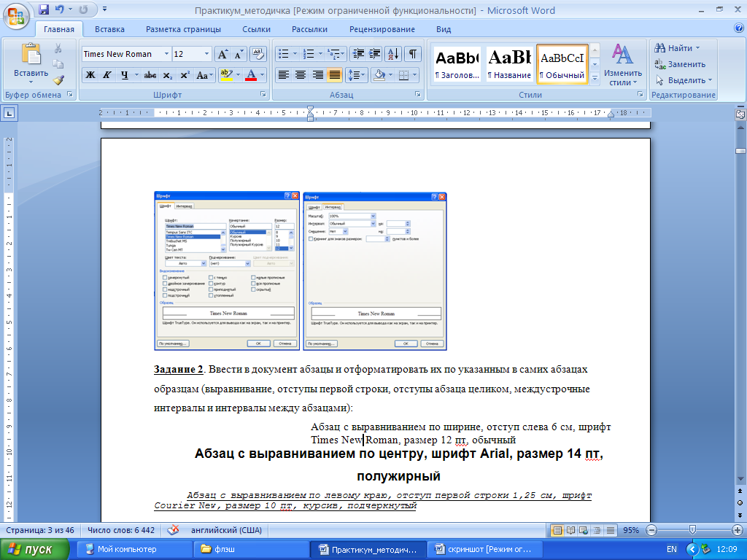The width and height of the screenshot is (747, 560).
Task: Shrink font size
Action: (x=239, y=54)
